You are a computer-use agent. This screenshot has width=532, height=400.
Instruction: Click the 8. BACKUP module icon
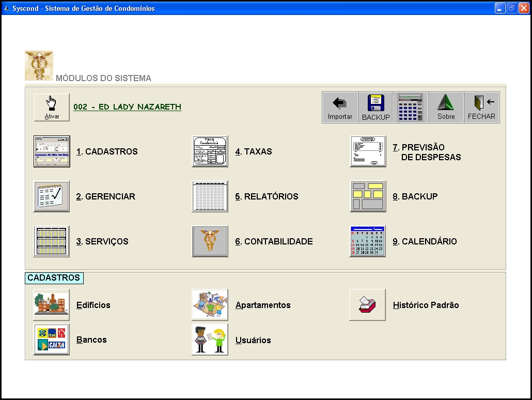pyautogui.click(x=368, y=196)
